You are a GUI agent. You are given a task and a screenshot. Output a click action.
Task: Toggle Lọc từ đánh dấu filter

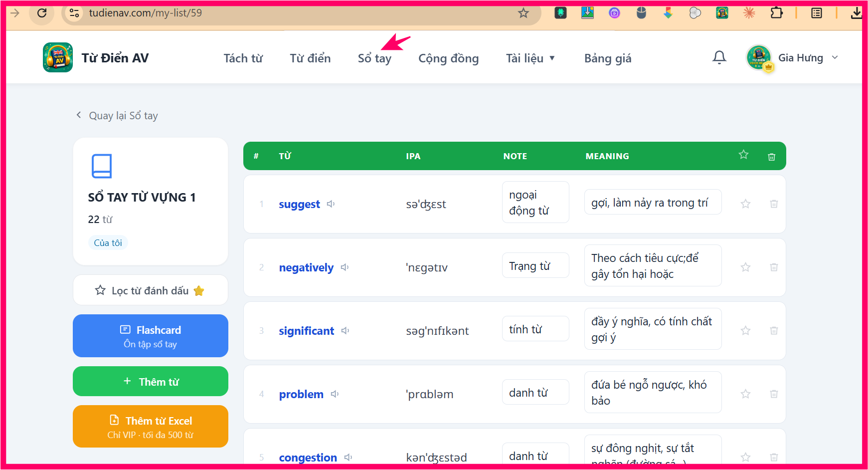coord(150,290)
